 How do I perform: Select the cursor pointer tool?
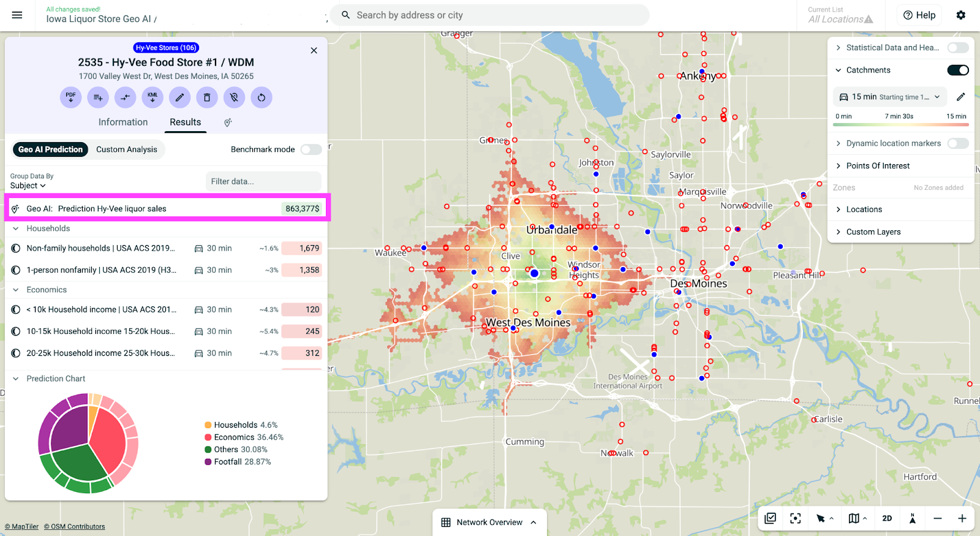[x=821, y=518]
